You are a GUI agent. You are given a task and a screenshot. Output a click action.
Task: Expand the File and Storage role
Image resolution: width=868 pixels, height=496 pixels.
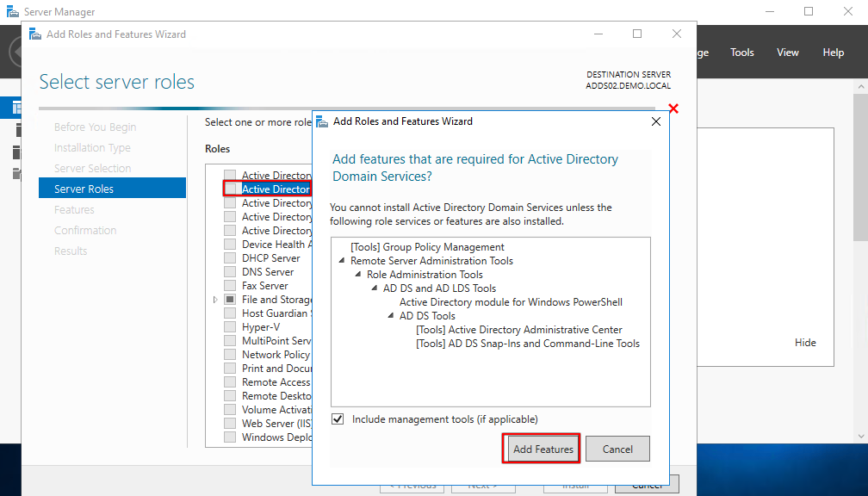coord(215,300)
